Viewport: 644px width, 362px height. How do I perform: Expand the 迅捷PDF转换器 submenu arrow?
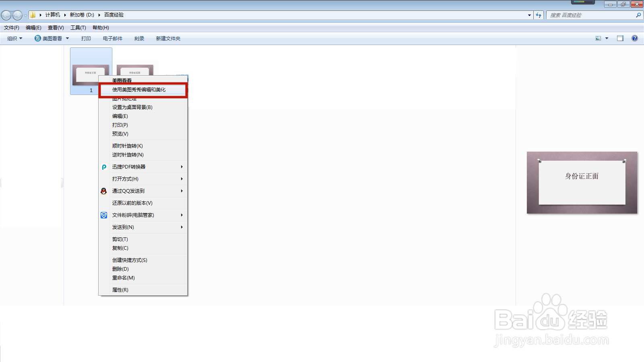pyautogui.click(x=182, y=167)
